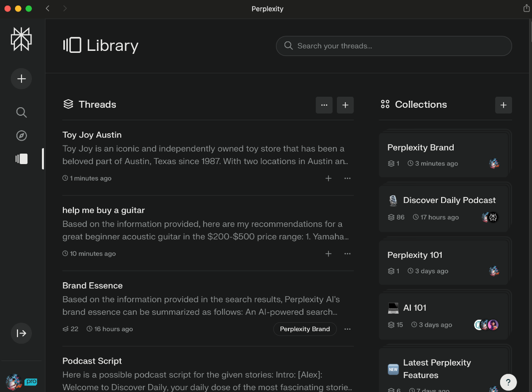Open the search icon in the sidebar

pos(21,112)
